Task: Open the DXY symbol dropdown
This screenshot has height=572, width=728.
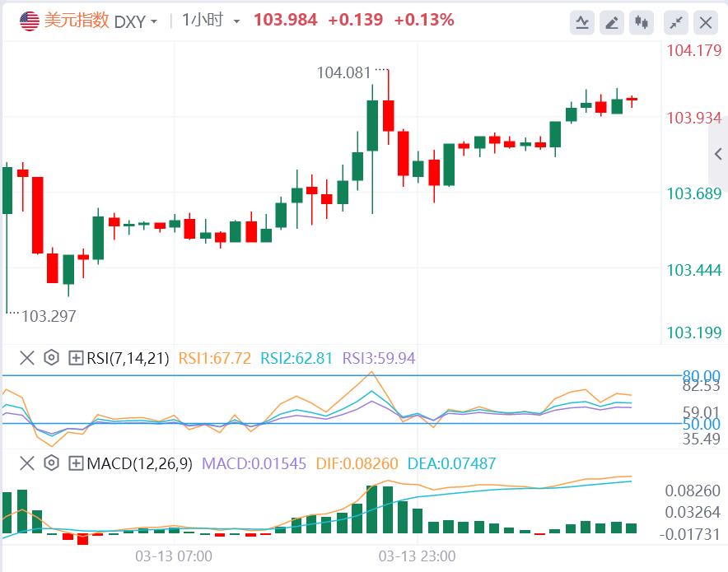Action: [x=135, y=21]
